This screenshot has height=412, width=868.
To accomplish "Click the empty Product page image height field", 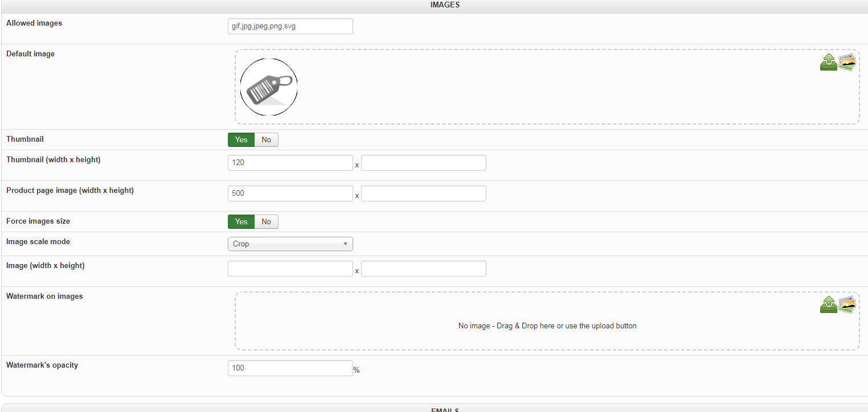I will point(423,193).
